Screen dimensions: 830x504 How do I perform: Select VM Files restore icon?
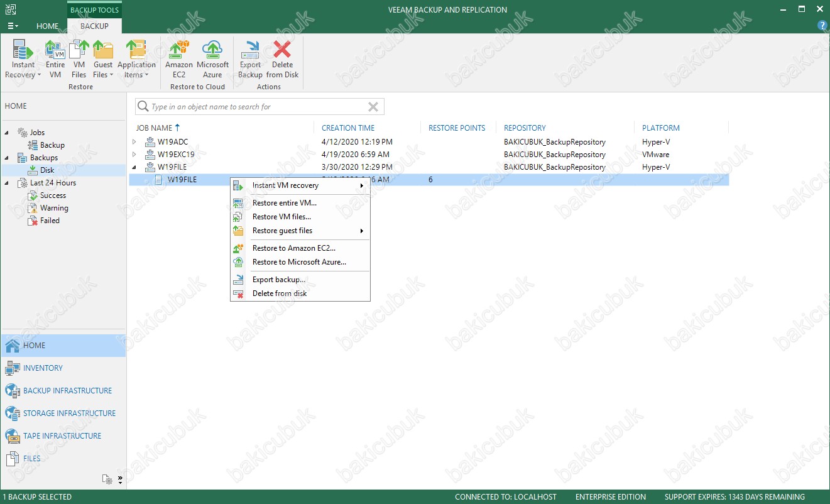click(79, 50)
